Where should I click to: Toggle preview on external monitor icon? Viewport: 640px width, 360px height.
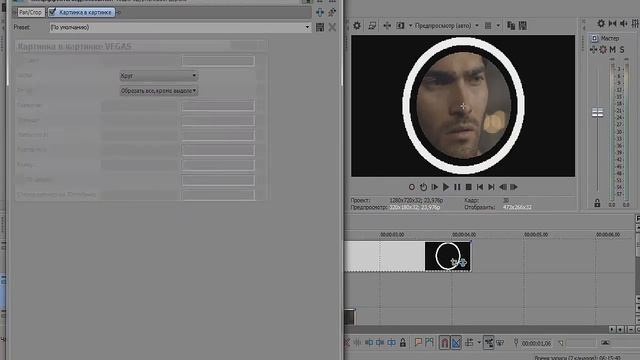coord(372,26)
